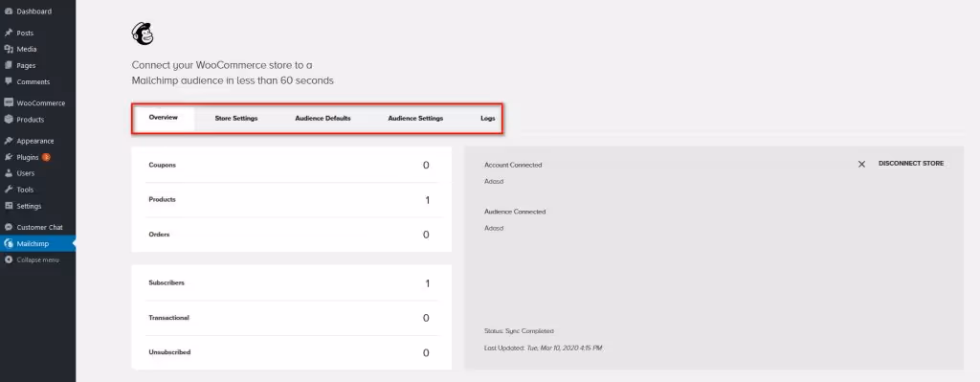Image resolution: width=980 pixels, height=382 pixels.
Task: Click the Last Updated timestamp text
Action: tap(544, 348)
